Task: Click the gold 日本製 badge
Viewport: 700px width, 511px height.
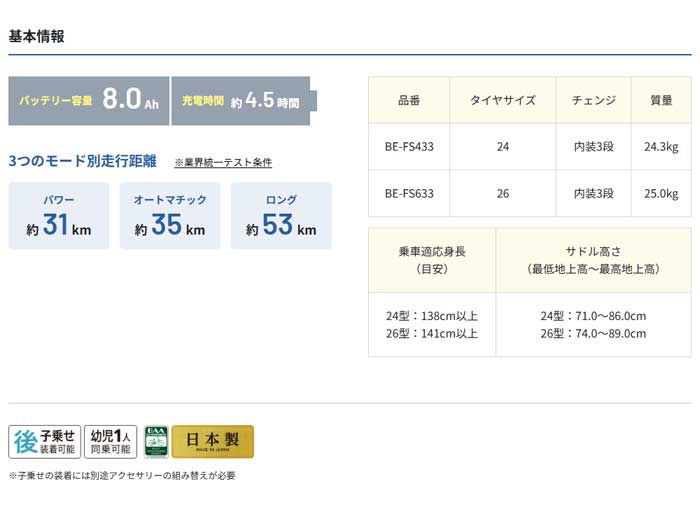Action: pyautogui.click(x=213, y=442)
